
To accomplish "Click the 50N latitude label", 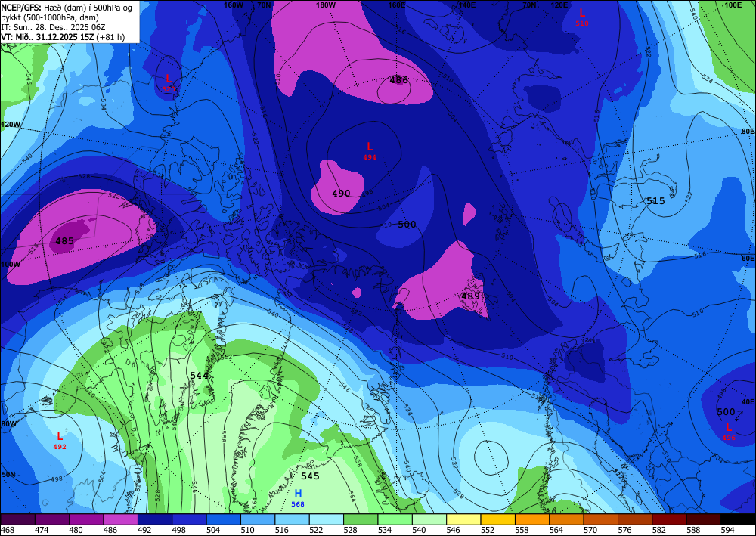I will (x=8, y=474).
